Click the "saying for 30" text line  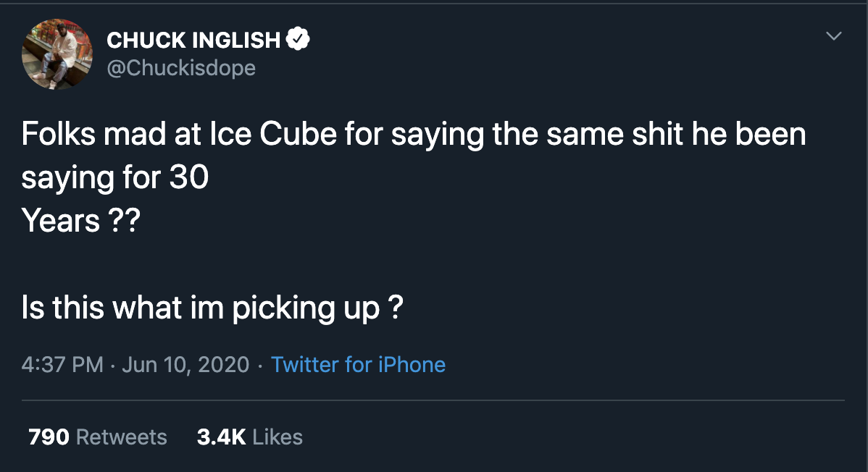[115, 177]
